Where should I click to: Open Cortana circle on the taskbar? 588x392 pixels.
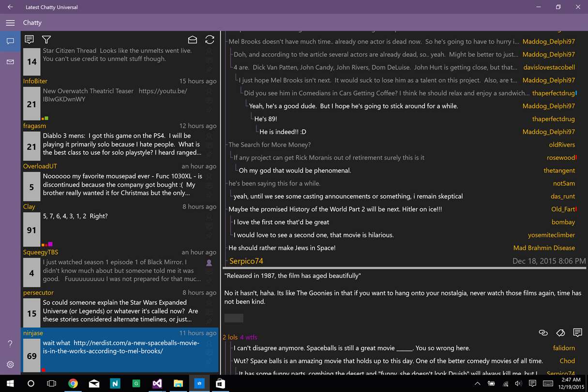click(x=31, y=383)
